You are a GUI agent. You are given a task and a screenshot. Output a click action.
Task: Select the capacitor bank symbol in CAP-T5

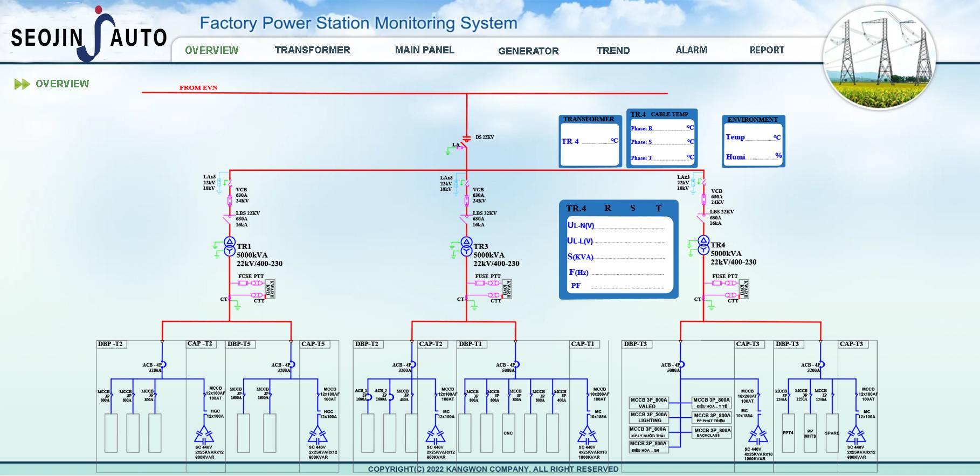(317, 434)
